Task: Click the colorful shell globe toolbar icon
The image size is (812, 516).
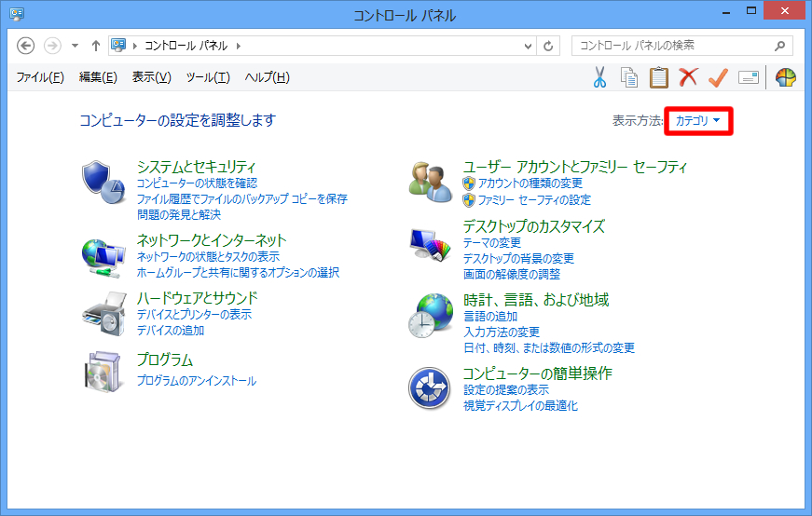Action: 786,77
